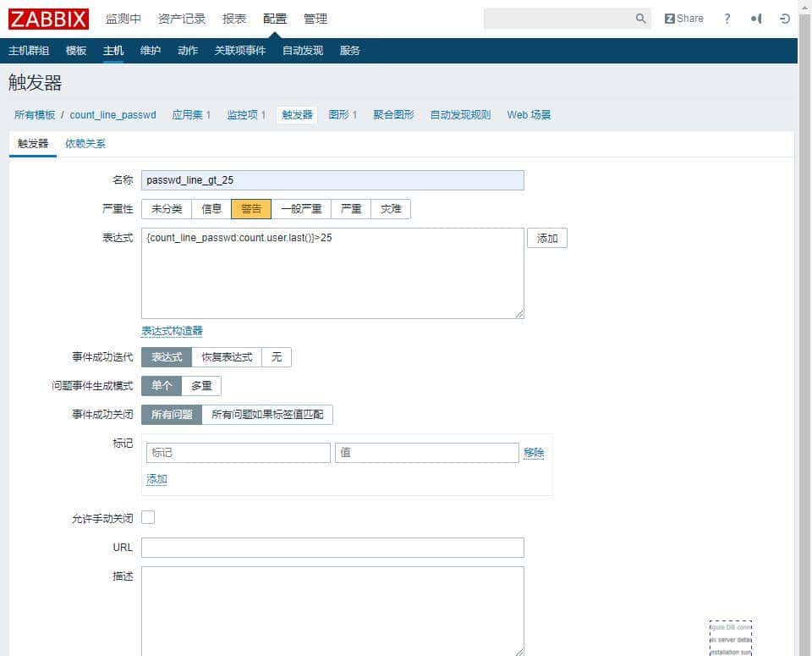Check the 允许手动关闭 checkbox
Image resolution: width=812 pixels, height=656 pixels.
coord(148,517)
